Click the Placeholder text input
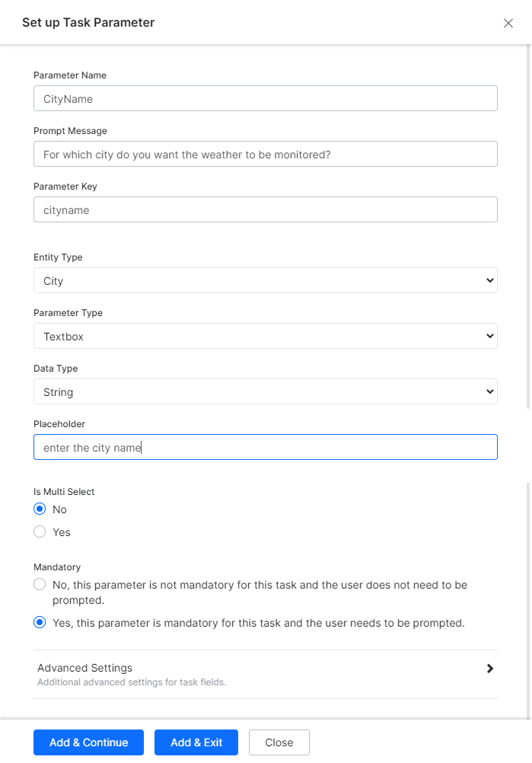 [265, 447]
